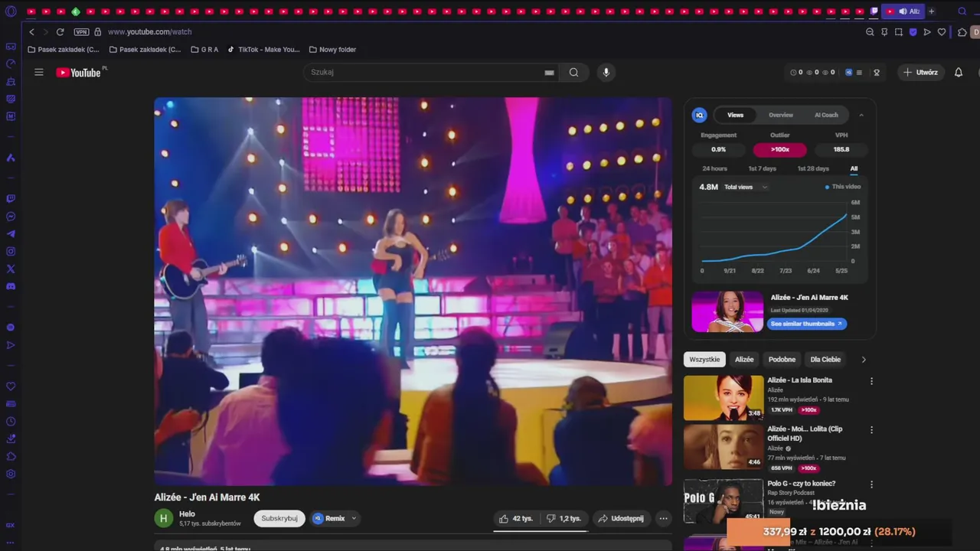The width and height of the screenshot is (980, 551).
Task: Go back with the browser back arrow
Action: coord(31,32)
